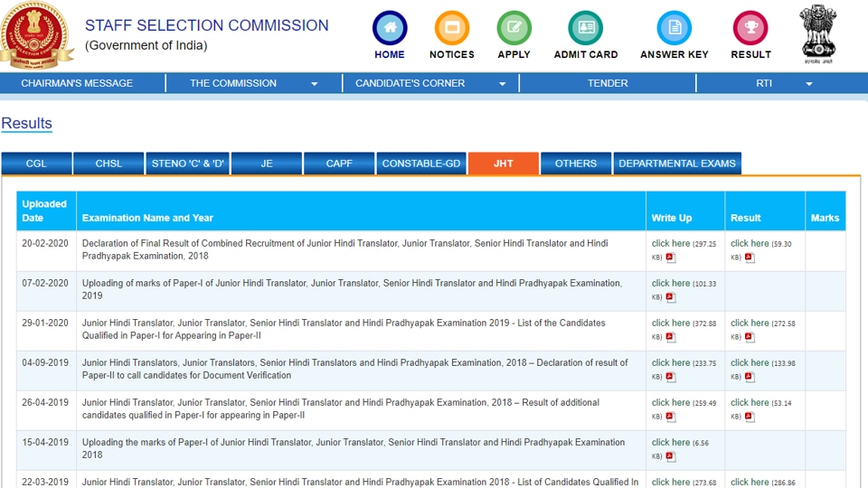Open the Apply icon

click(514, 28)
